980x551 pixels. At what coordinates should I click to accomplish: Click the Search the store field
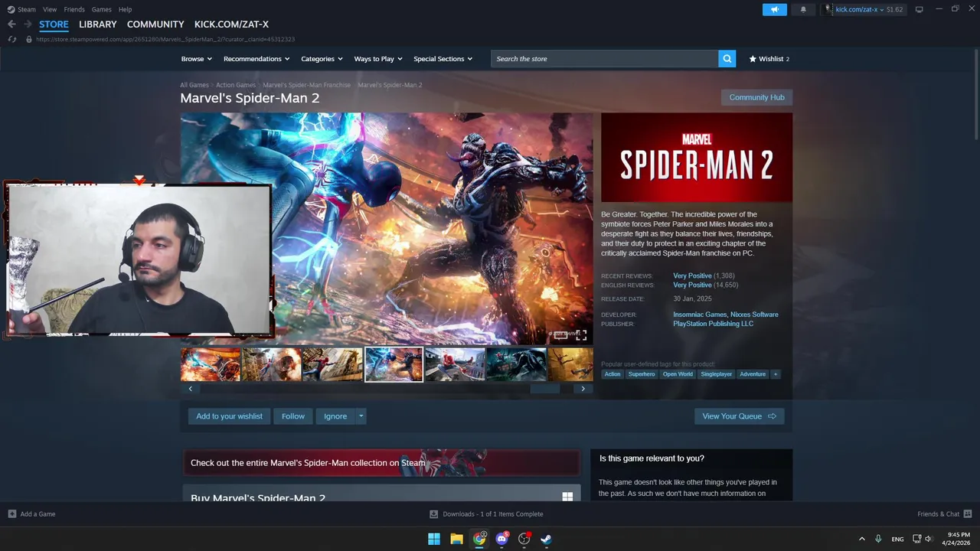coord(605,59)
